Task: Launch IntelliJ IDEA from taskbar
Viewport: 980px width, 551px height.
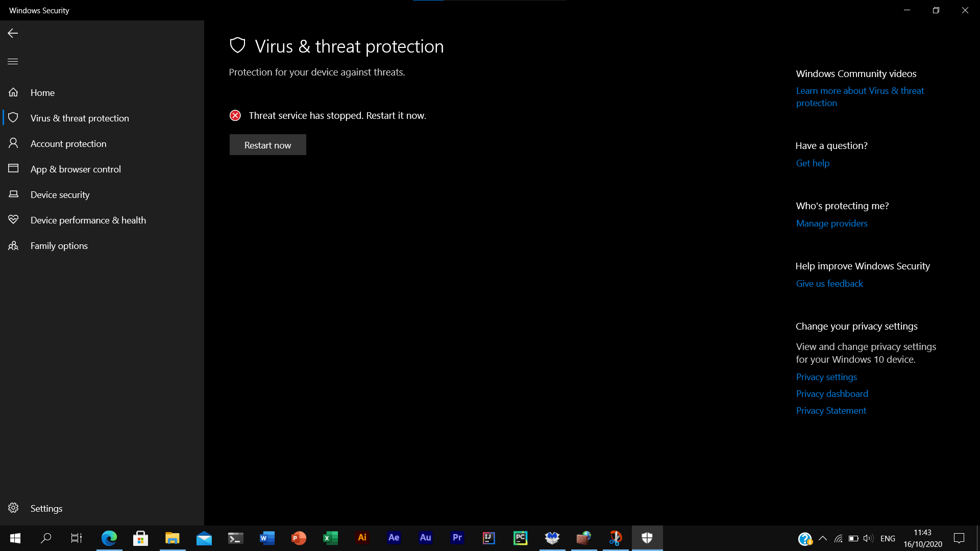Action: pos(488,538)
